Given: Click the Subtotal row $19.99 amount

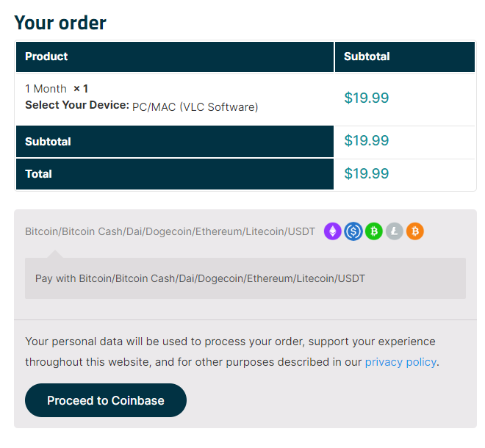Looking at the screenshot, I should [367, 141].
